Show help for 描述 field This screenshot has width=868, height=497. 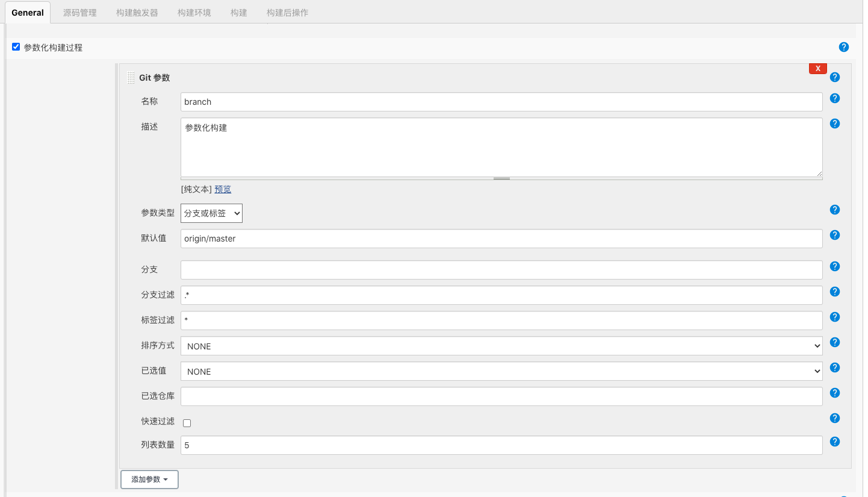[834, 123]
